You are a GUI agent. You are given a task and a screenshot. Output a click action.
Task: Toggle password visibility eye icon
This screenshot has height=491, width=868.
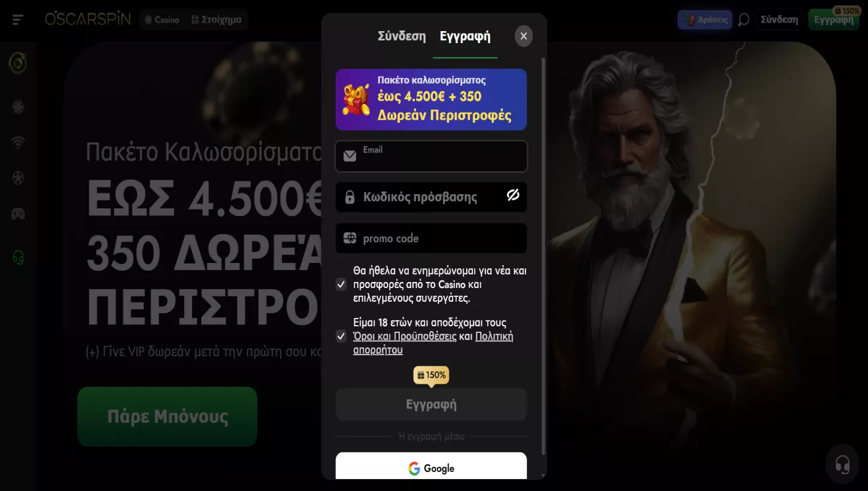click(x=513, y=195)
